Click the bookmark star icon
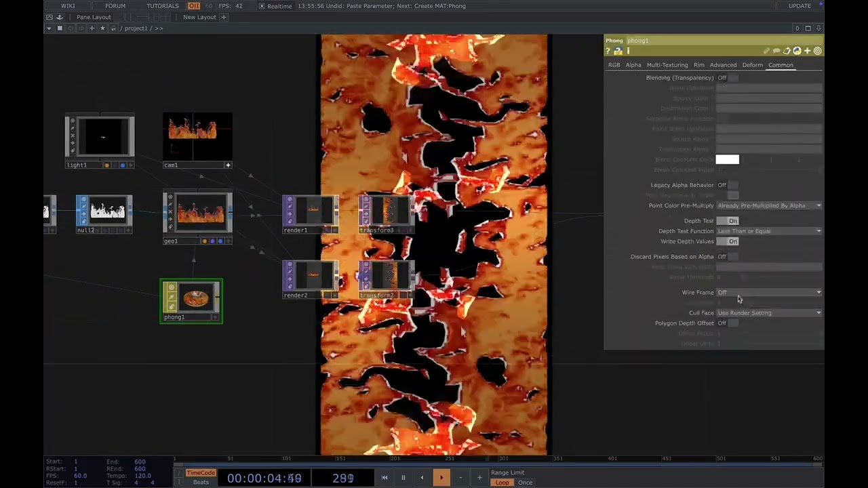Image resolution: width=868 pixels, height=488 pixels. tap(102, 28)
